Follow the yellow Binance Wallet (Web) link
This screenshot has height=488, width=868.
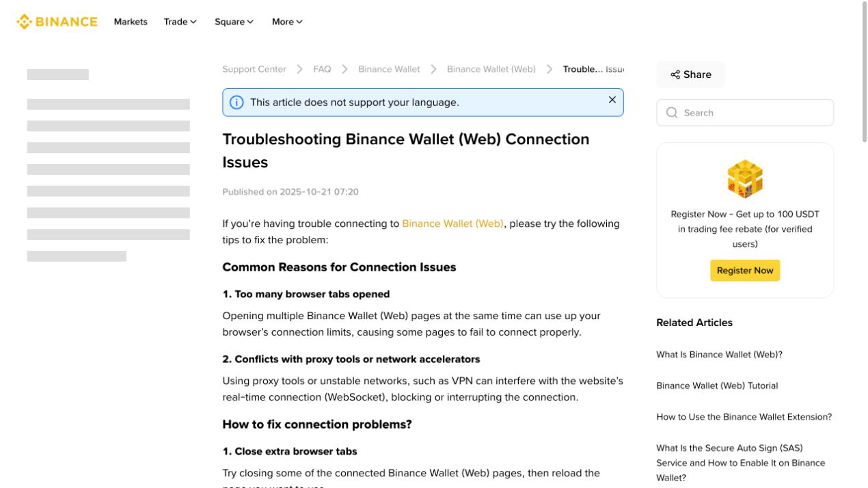452,223
